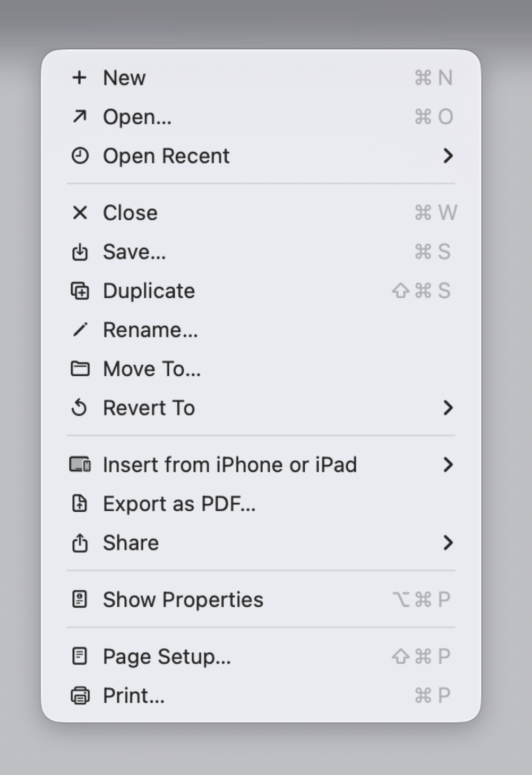Image resolution: width=532 pixels, height=775 pixels.
Task: Click the folder icon for Move To
Action: point(80,368)
